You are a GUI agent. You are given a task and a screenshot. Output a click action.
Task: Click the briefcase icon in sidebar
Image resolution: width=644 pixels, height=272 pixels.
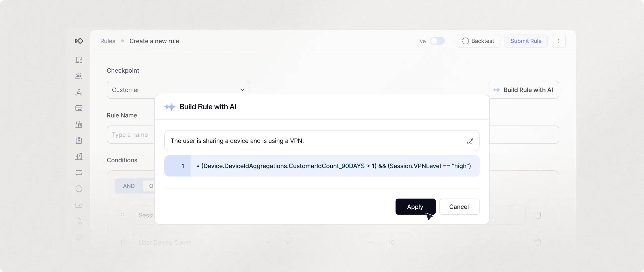pyautogui.click(x=79, y=205)
